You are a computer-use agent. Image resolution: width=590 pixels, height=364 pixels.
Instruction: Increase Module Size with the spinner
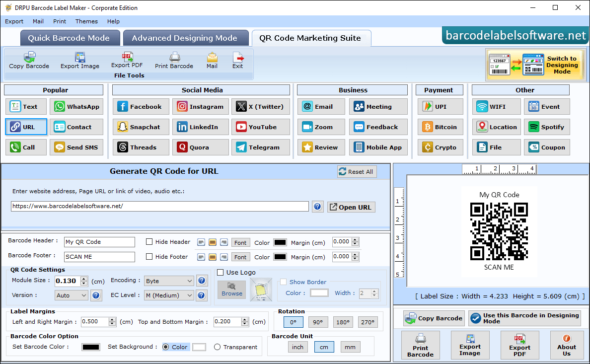coord(84,279)
